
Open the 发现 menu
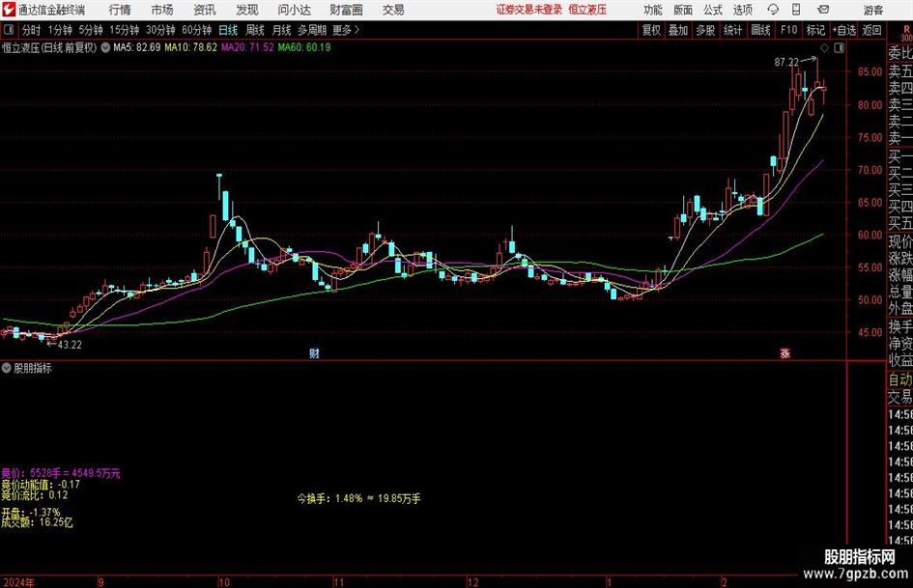pyautogui.click(x=247, y=10)
